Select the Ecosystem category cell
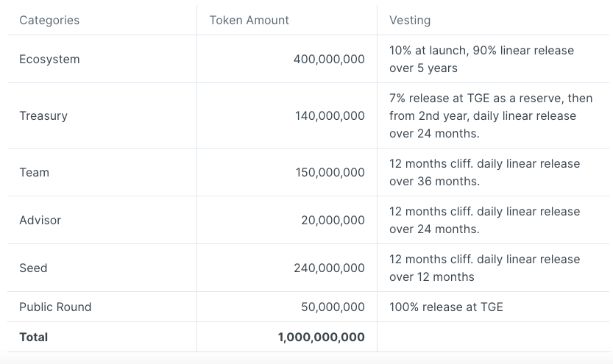 point(49,60)
